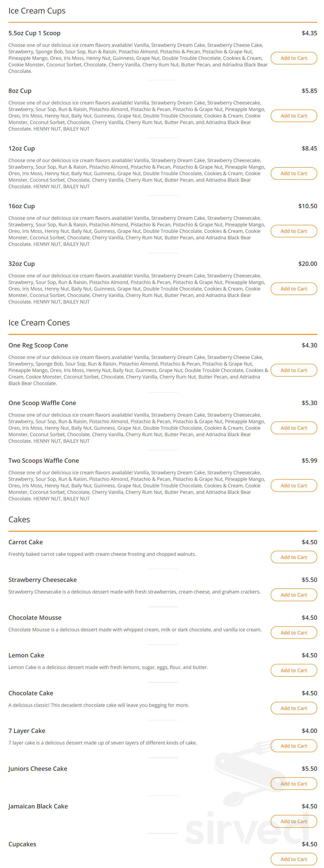Add Chocolate Mousse to cart
324x868 pixels.
click(293, 633)
